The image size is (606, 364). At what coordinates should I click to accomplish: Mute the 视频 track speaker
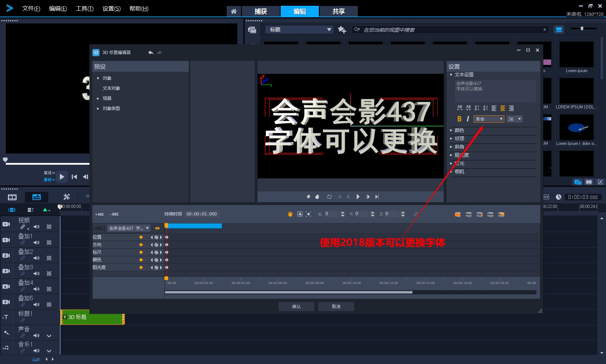click(36, 227)
